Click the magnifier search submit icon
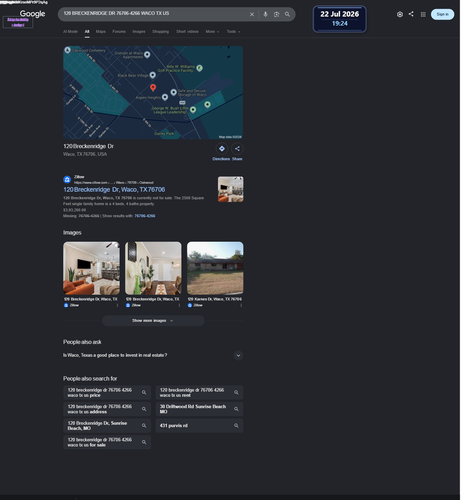The height and width of the screenshot is (500, 465). pos(287,14)
